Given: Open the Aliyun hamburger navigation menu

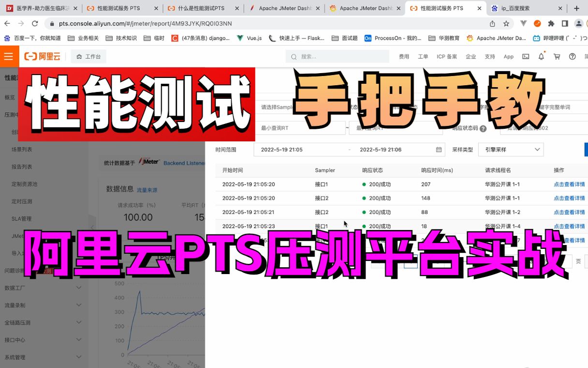Looking at the screenshot, I should 9,57.
